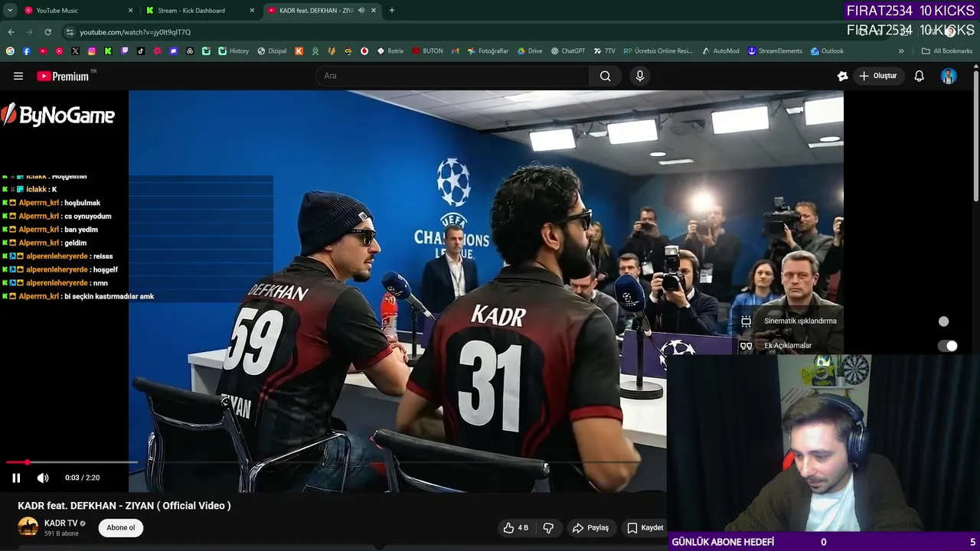
Task: Click the Kaydet save button
Action: pyautogui.click(x=645, y=528)
